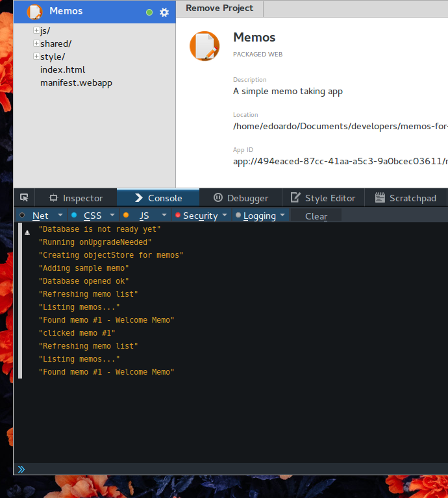Click the Remove Project button

[x=219, y=8]
